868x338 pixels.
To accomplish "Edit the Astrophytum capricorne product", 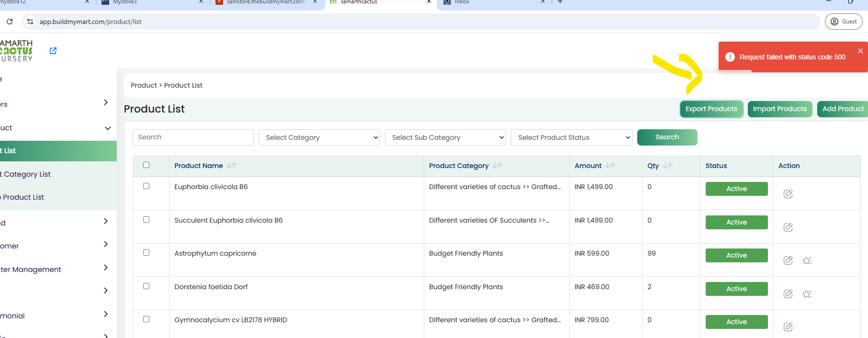I will coord(788,260).
